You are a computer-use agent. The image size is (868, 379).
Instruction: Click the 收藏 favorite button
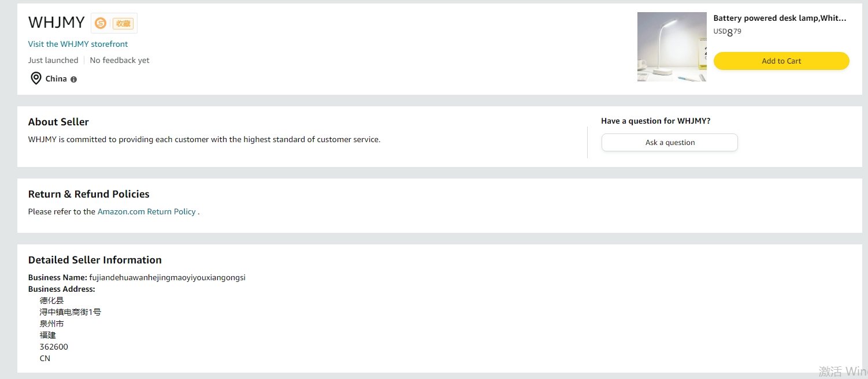123,23
